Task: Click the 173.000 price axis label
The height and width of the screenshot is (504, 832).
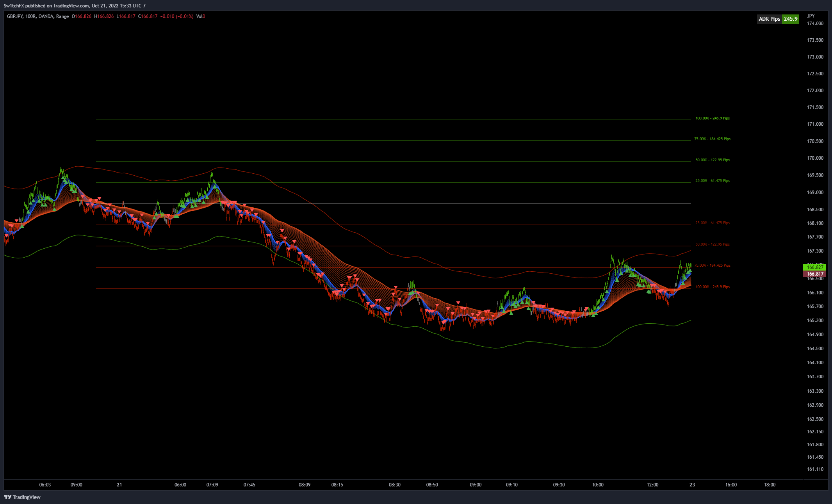Action: [815, 57]
